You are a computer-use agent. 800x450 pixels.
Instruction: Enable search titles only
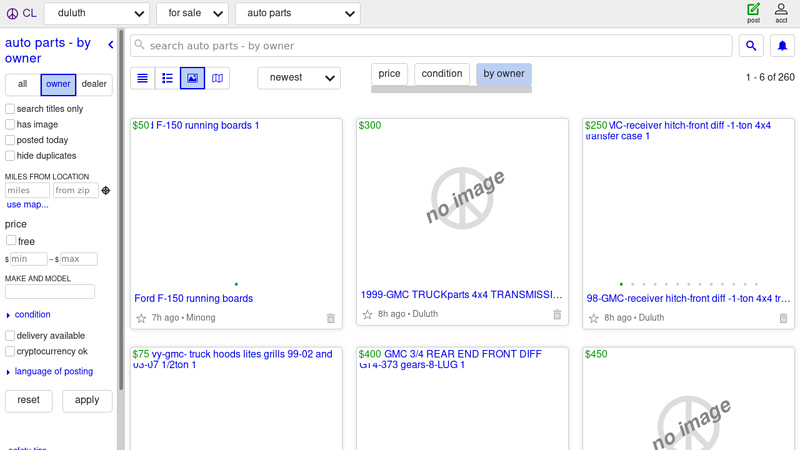(x=10, y=109)
